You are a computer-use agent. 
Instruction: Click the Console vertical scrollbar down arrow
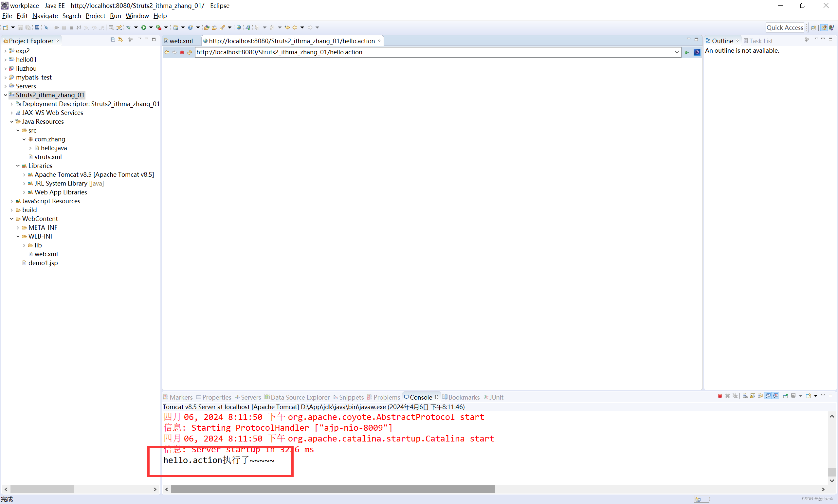[x=831, y=480]
